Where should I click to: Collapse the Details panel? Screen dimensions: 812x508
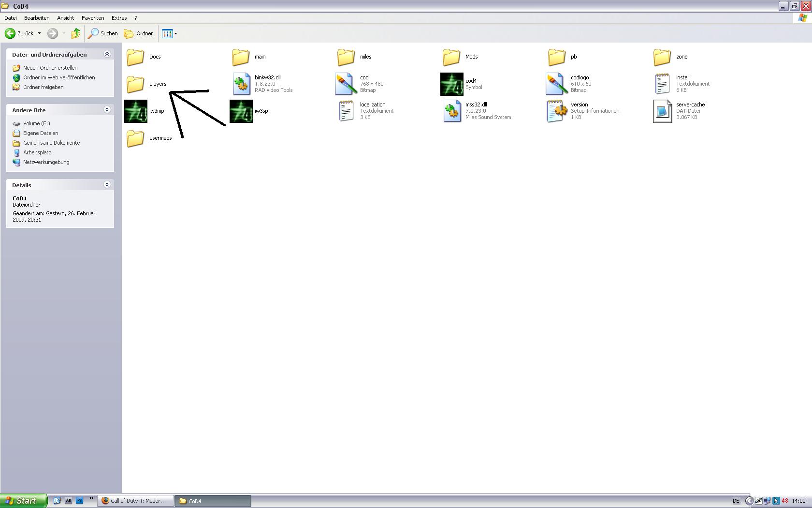[107, 185]
